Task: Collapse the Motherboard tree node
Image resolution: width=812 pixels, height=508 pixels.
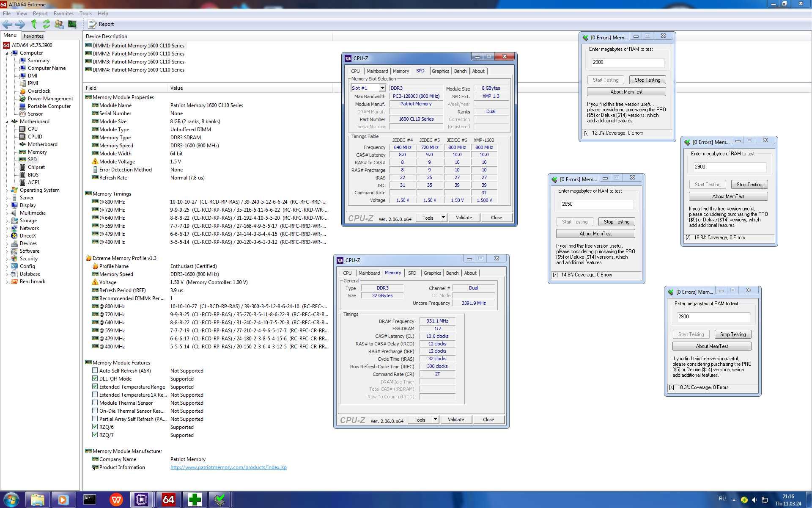Action: click(7, 122)
